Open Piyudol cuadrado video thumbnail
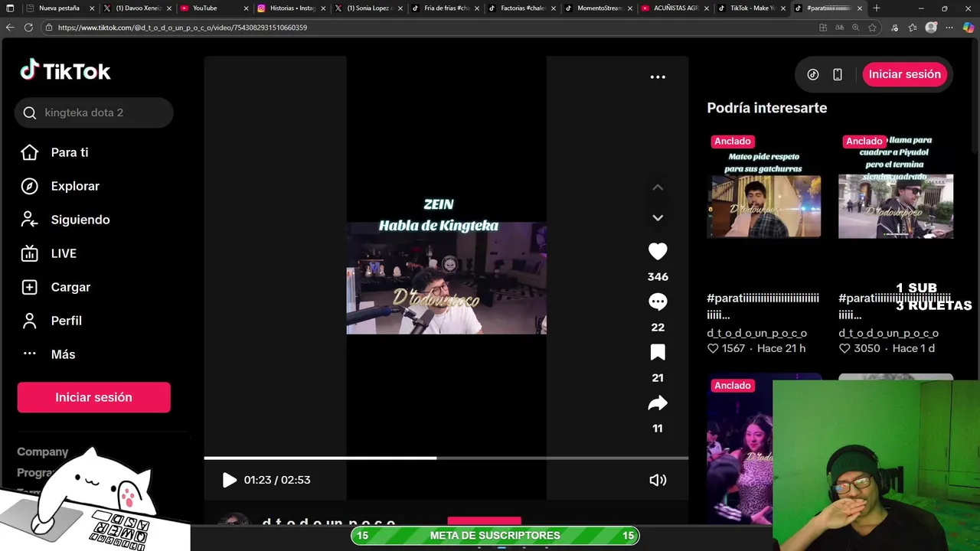Image resolution: width=980 pixels, height=551 pixels. coord(896,207)
